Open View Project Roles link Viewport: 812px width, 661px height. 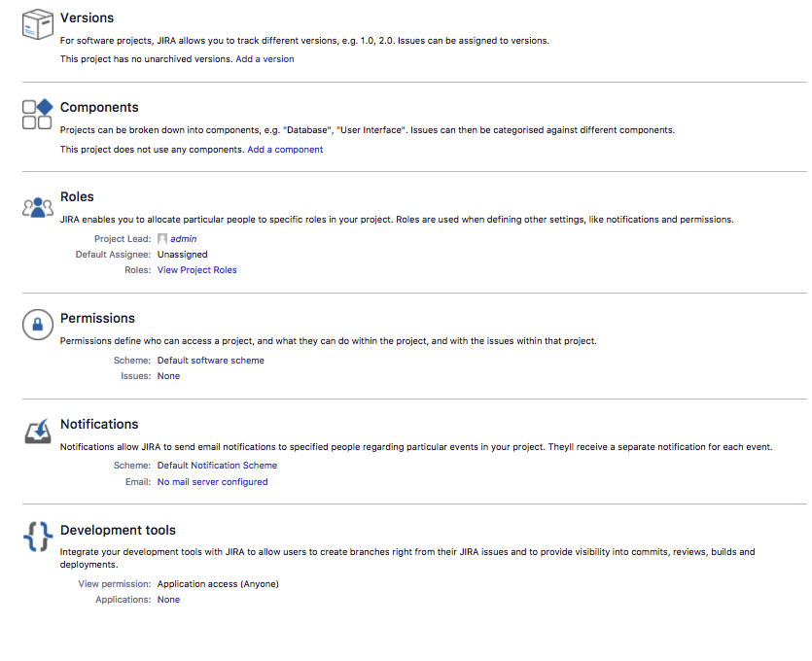pos(197,270)
